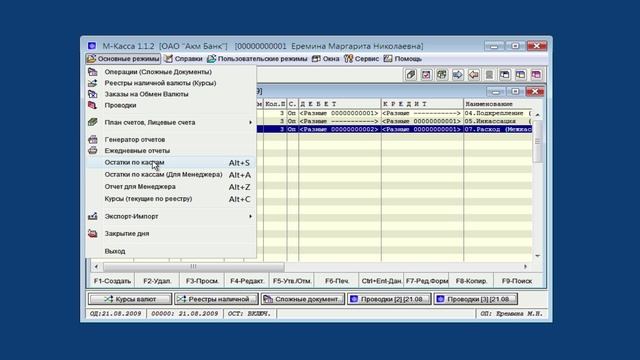
Task: Open the Пользовательские режимы menu
Action: [257, 59]
